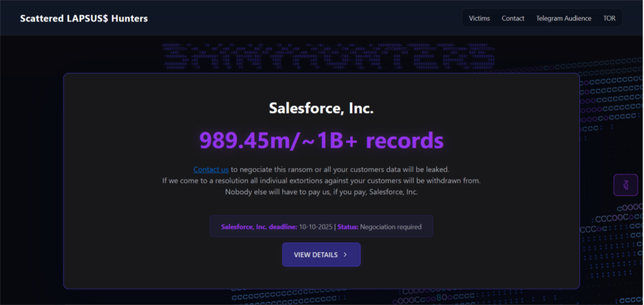Click the 'Nobody else will have to pay' sentence
644x305 pixels.
tap(321, 192)
